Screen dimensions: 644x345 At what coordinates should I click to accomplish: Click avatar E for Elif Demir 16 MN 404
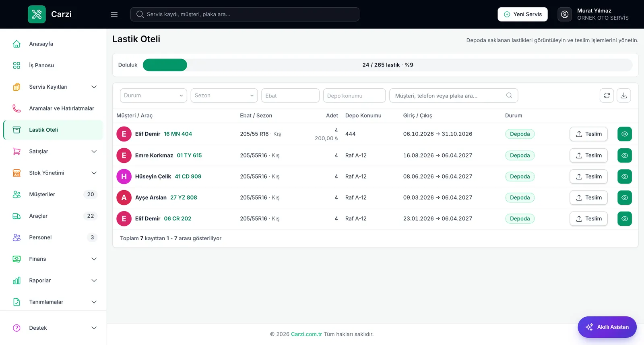point(124,134)
